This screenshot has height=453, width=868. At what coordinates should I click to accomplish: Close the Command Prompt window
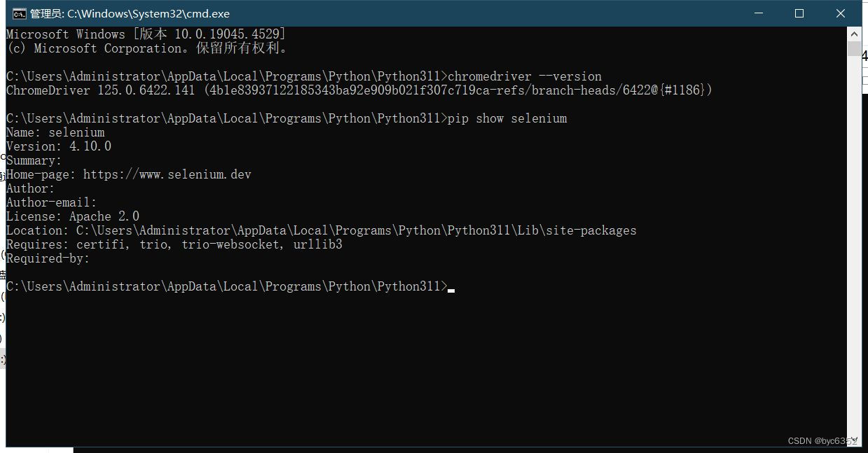click(x=840, y=13)
